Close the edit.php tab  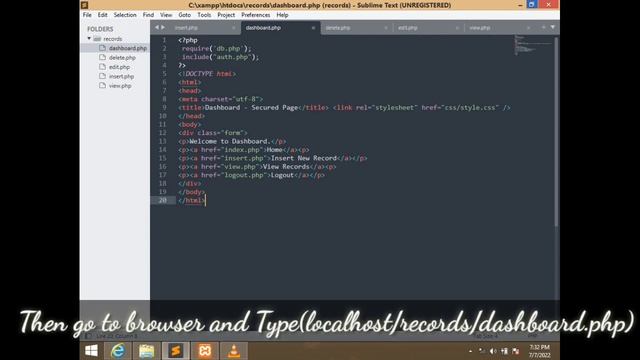click(x=457, y=28)
